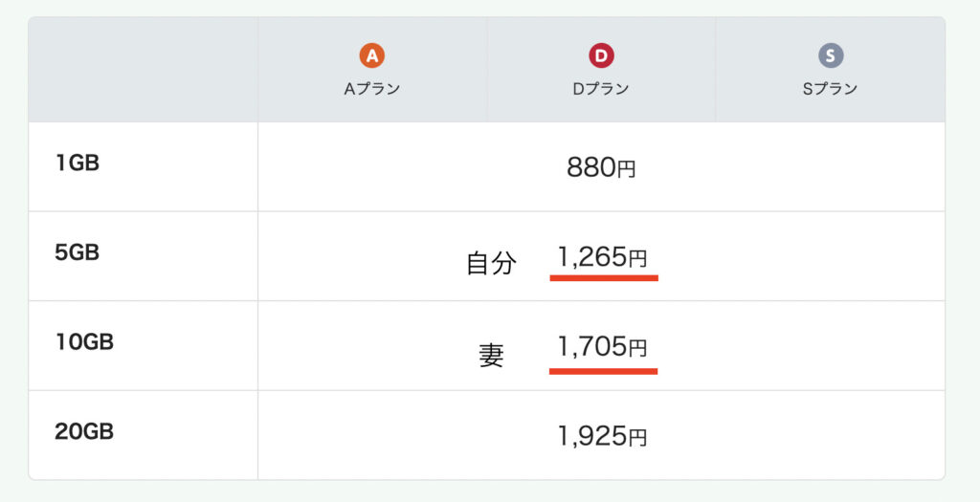This screenshot has height=502, width=980.
Task: Click the 妻 annotation text
Action: (x=491, y=356)
